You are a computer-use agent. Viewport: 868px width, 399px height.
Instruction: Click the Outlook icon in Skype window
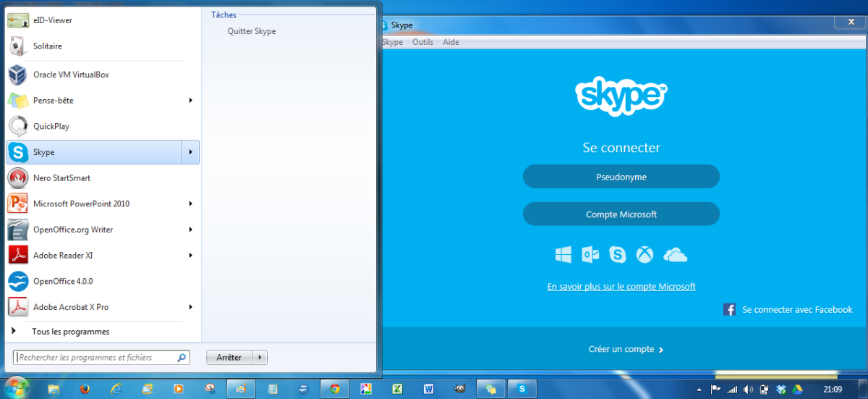pos(590,255)
